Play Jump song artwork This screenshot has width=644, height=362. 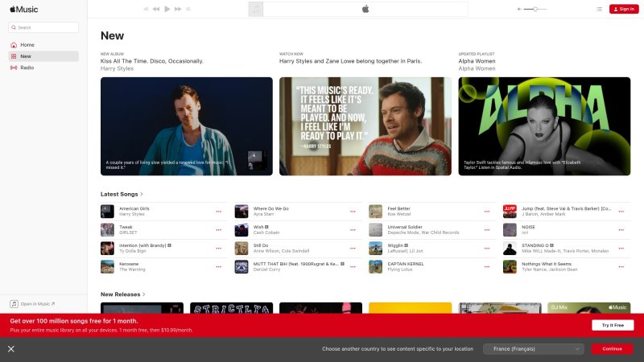pyautogui.click(x=510, y=212)
